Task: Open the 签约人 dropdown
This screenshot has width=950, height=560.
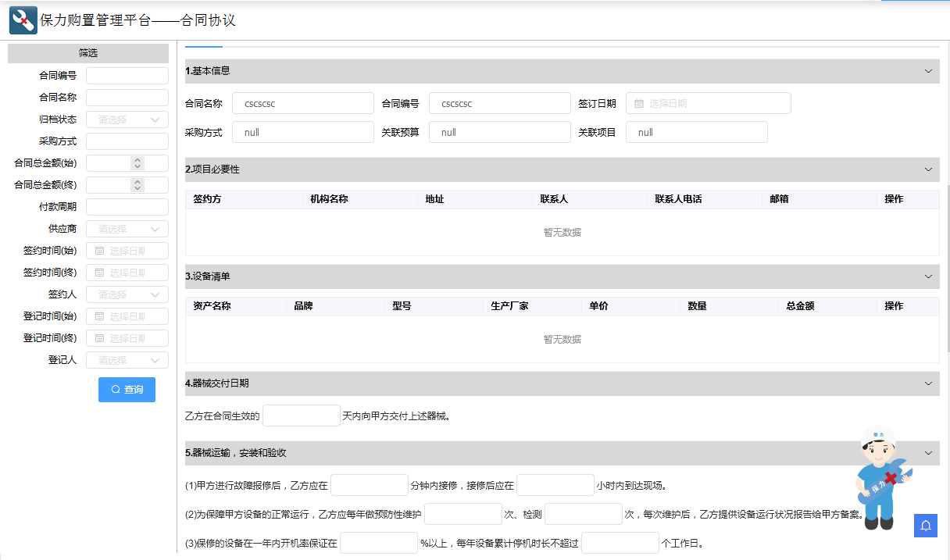Action: pyautogui.click(x=127, y=294)
